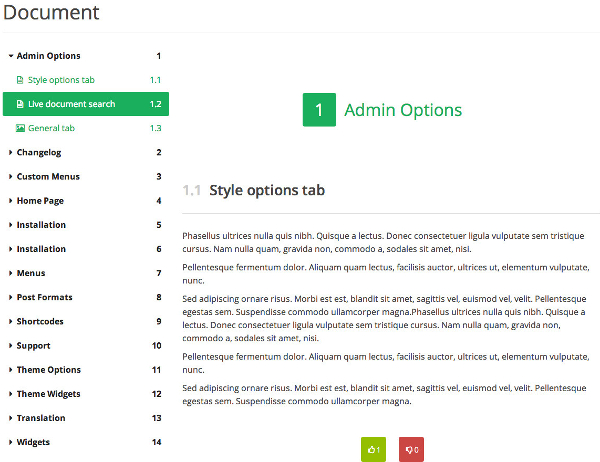
Task: Click the document icon beside Live document search
Action: tap(20, 104)
